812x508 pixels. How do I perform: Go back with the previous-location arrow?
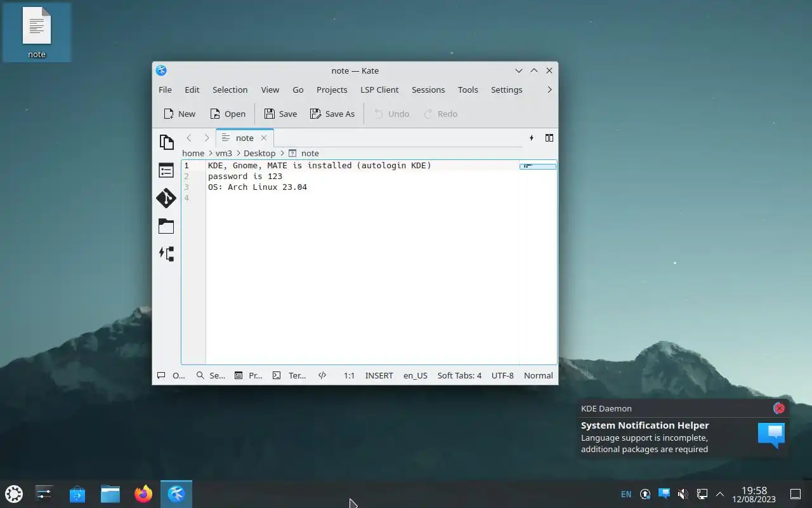(189, 138)
